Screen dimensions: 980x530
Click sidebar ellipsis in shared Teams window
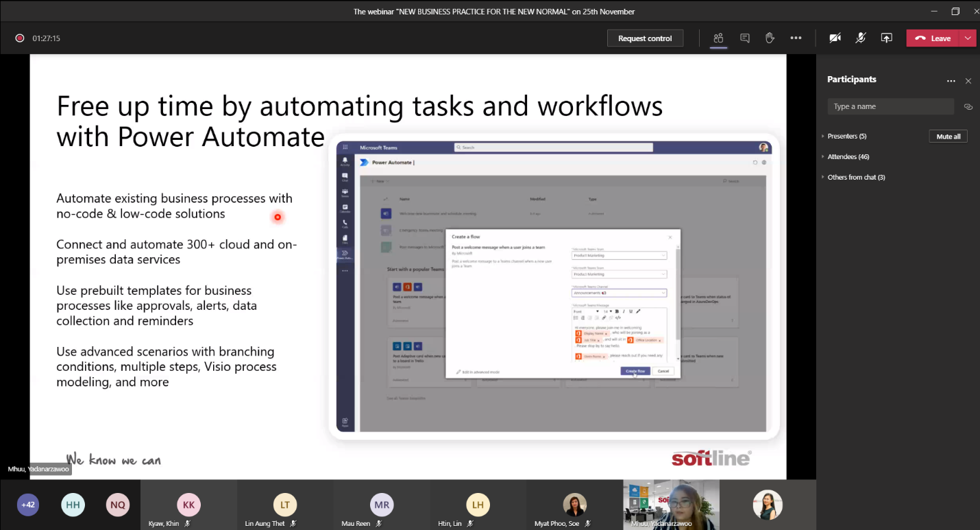[345, 270]
